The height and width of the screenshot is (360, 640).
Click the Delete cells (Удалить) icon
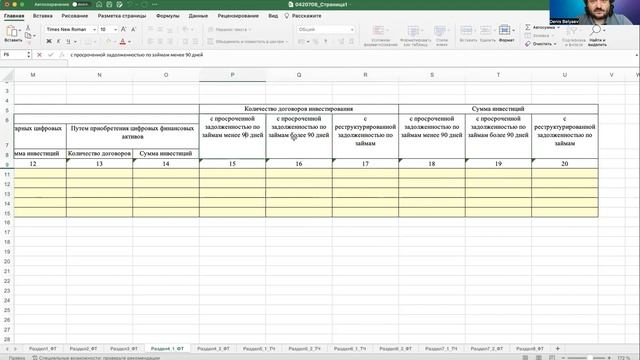[485, 30]
